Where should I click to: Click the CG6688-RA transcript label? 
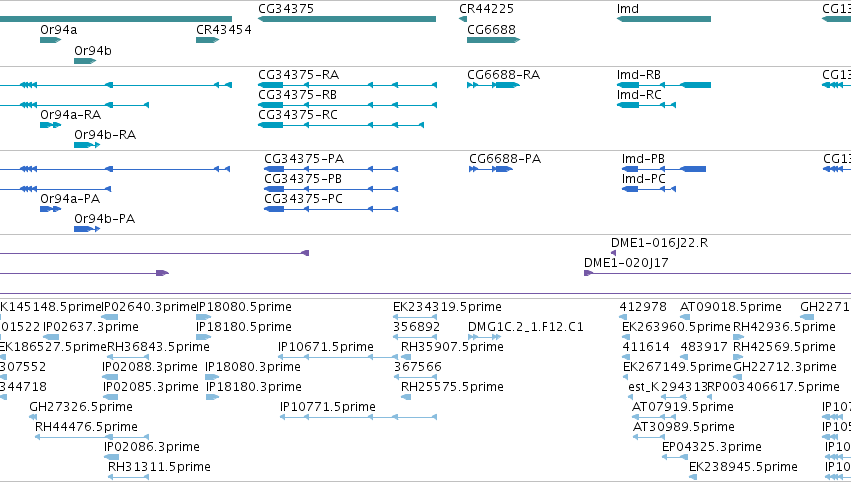504,75
